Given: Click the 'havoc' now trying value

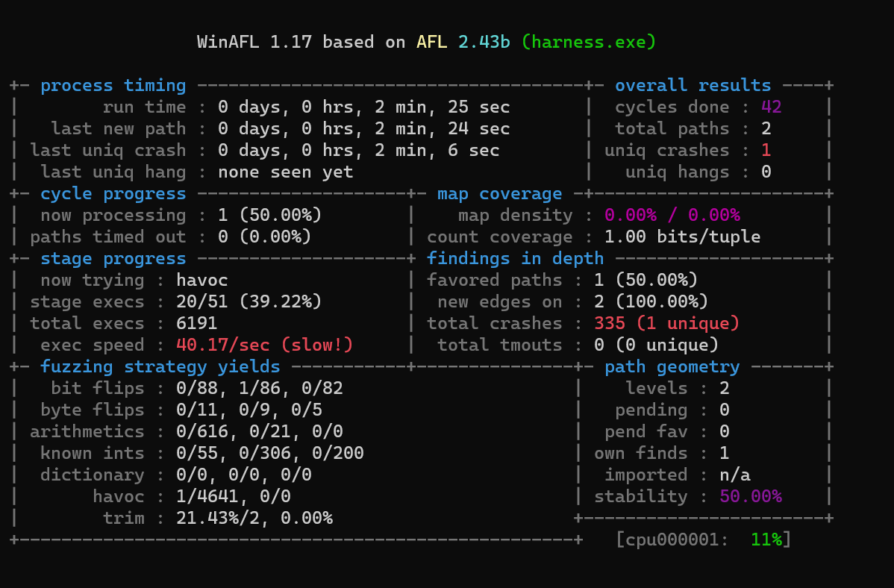Looking at the screenshot, I should pos(201,281).
